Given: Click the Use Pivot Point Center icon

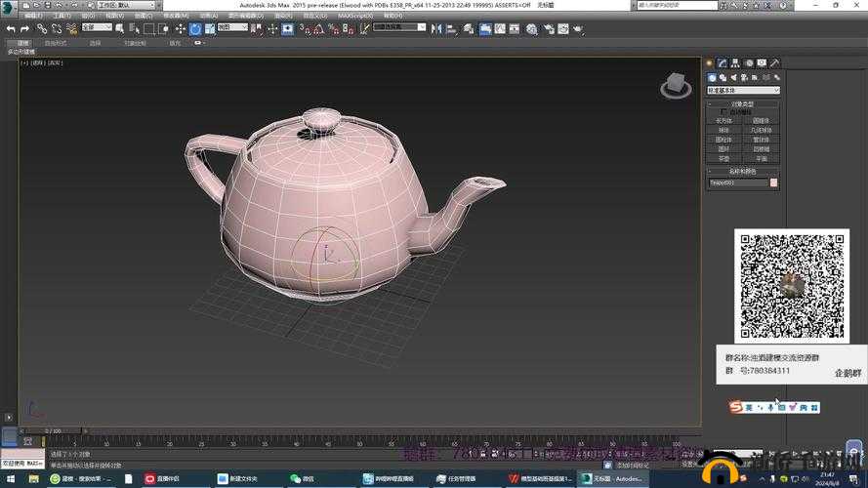Looking at the screenshot, I should click(x=257, y=28).
